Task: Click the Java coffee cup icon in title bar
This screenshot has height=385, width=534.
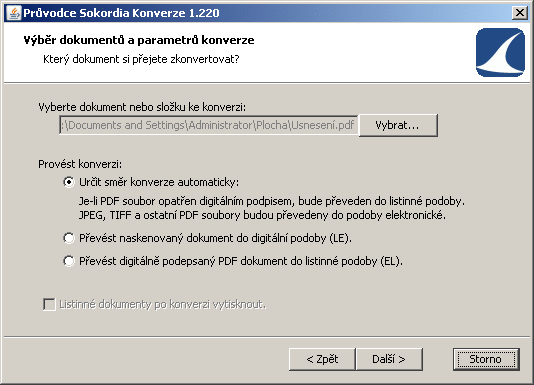Action: tap(14, 13)
